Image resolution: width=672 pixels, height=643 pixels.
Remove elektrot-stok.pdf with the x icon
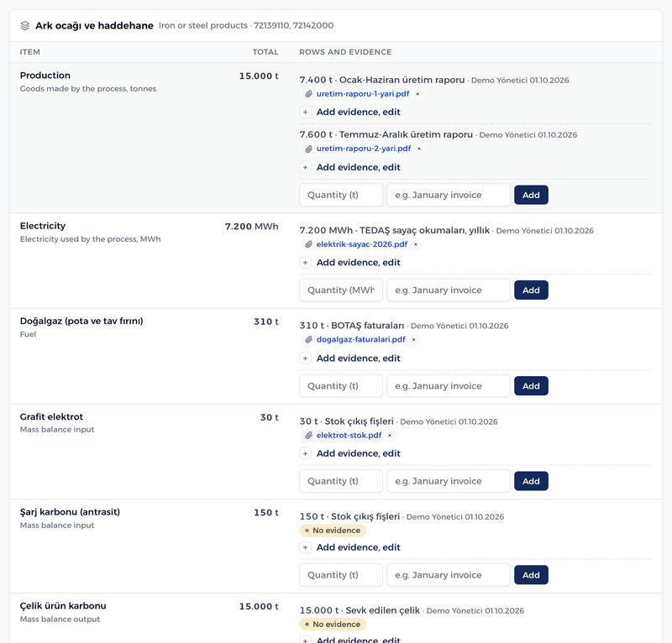click(x=390, y=435)
